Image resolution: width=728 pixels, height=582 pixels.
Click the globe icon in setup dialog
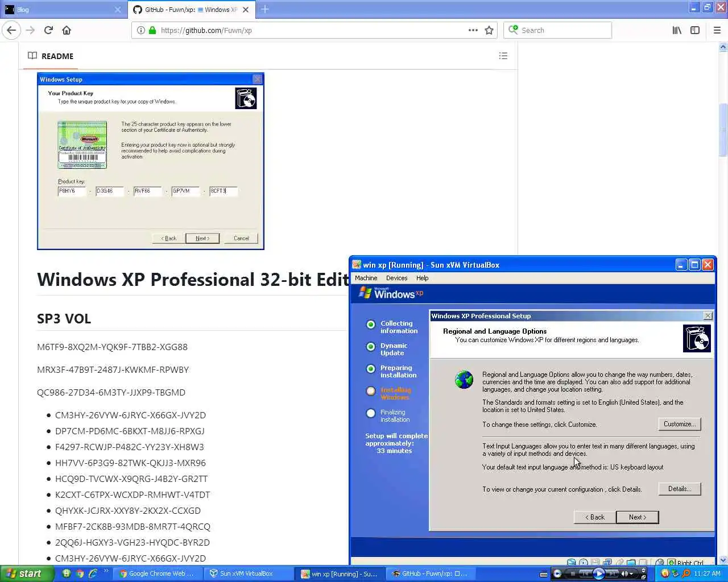464,380
